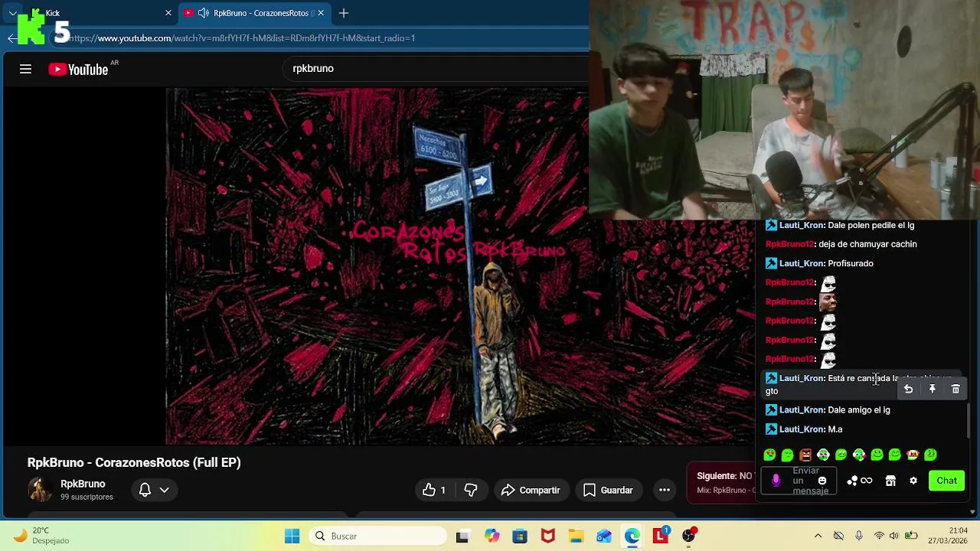Click the infinity symbol in chat bar
980x551 pixels.
[x=867, y=481]
